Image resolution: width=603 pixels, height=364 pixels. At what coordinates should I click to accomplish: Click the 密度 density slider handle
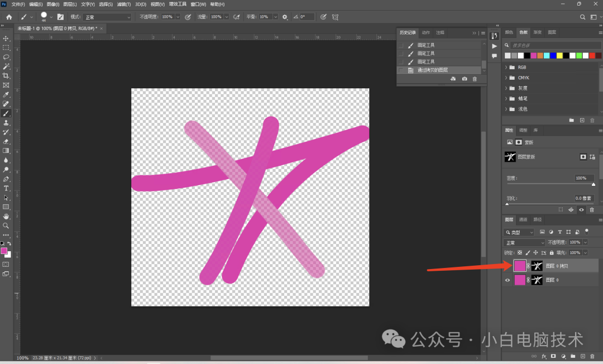[594, 184]
